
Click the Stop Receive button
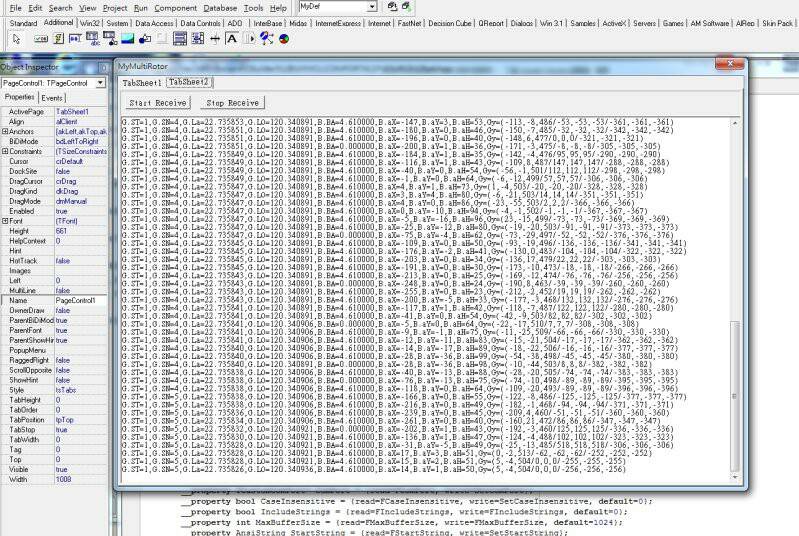[232, 103]
